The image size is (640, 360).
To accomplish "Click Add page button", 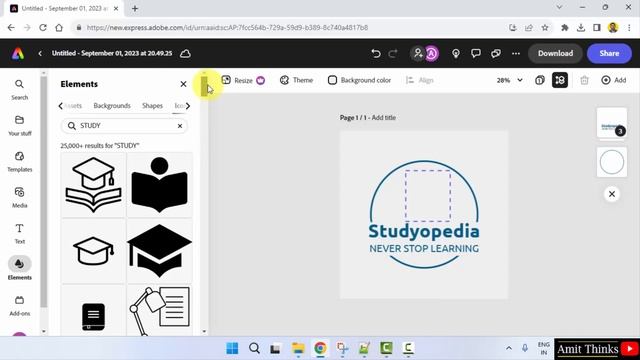I will [x=613, y=80].
